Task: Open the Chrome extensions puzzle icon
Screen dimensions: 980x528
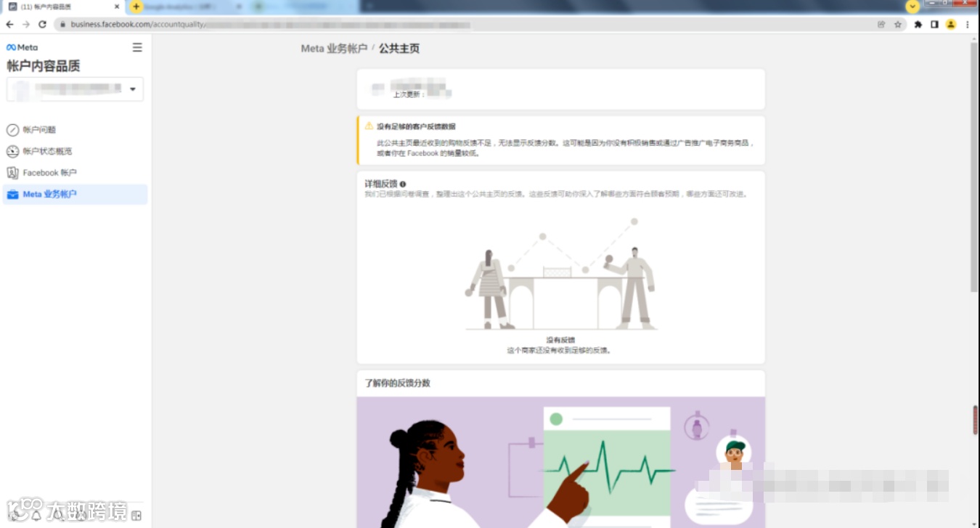Action: 918,24
